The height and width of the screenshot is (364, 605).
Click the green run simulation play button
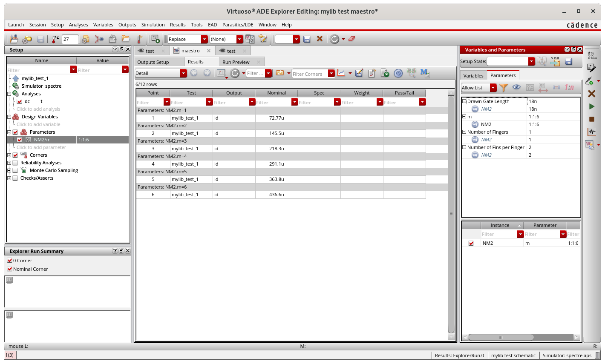point(591,106)
